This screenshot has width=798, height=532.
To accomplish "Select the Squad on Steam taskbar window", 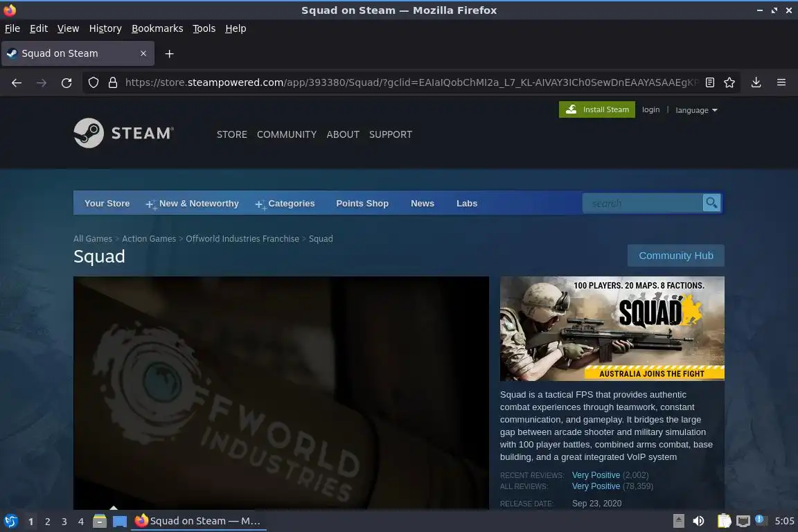I will tap(199, 521).
